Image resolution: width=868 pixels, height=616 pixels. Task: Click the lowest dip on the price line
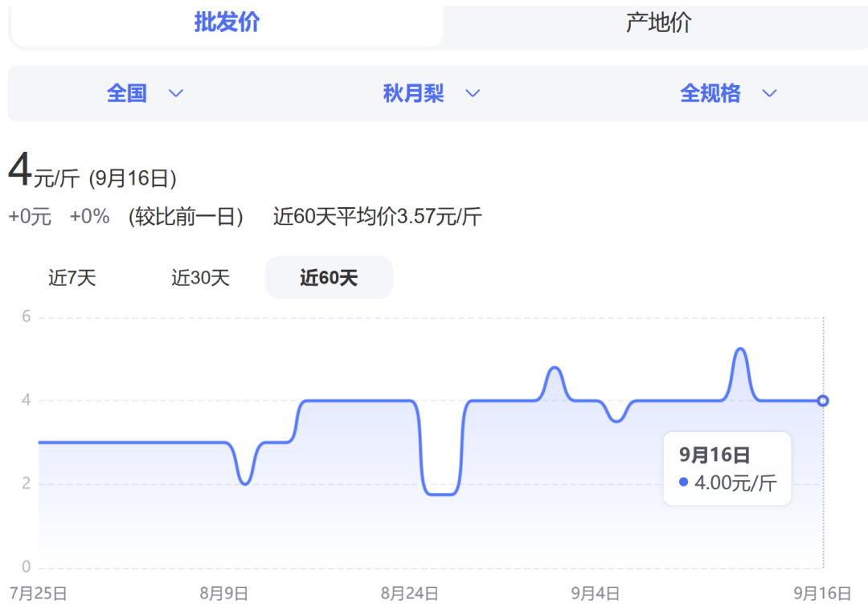click(x=441, y=494)
